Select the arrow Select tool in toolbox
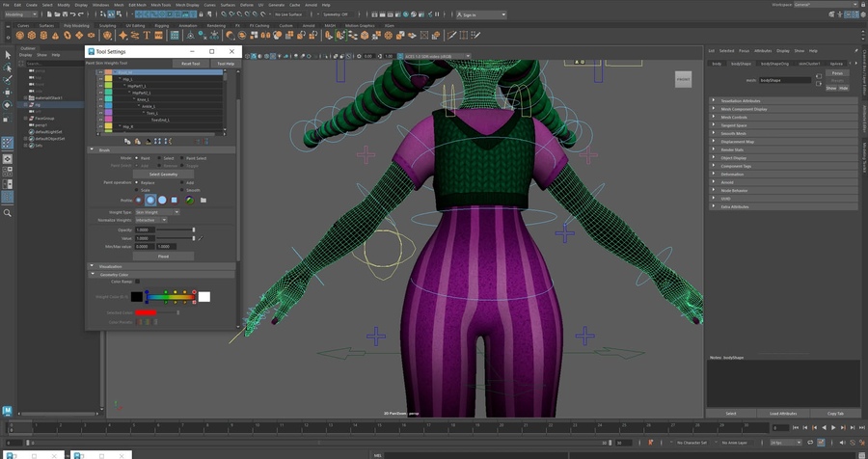Screen dimensions: 868x459 click(8, 53)
